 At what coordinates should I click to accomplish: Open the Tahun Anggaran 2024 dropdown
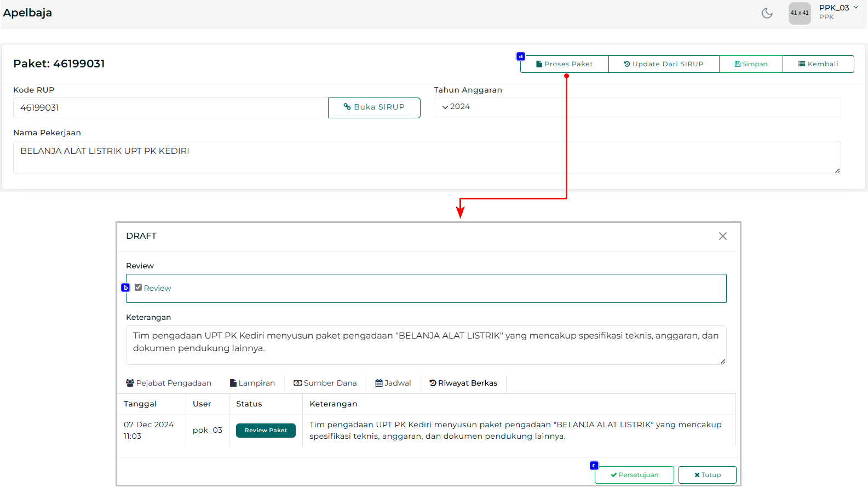(636, 107)
